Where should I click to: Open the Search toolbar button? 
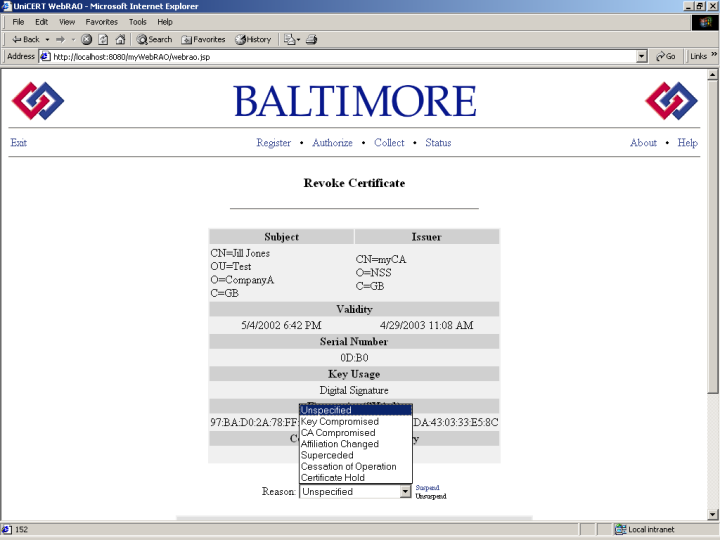154,39
